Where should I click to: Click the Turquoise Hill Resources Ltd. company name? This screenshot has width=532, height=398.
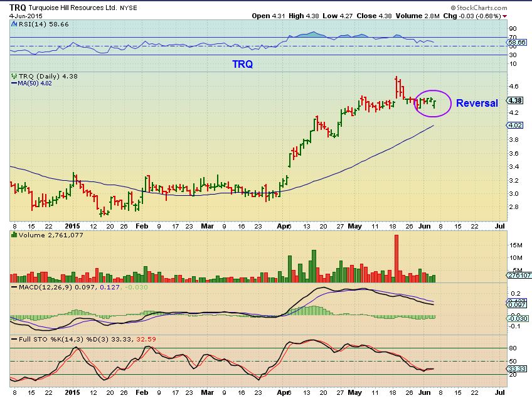click(x=73, y=8)
